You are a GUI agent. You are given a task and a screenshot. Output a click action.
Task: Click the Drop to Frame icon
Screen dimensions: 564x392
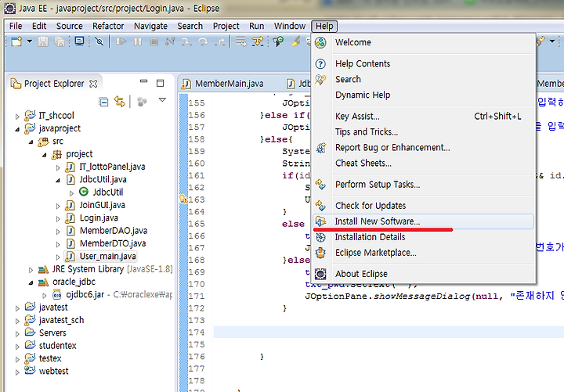(x=241, y=41)
